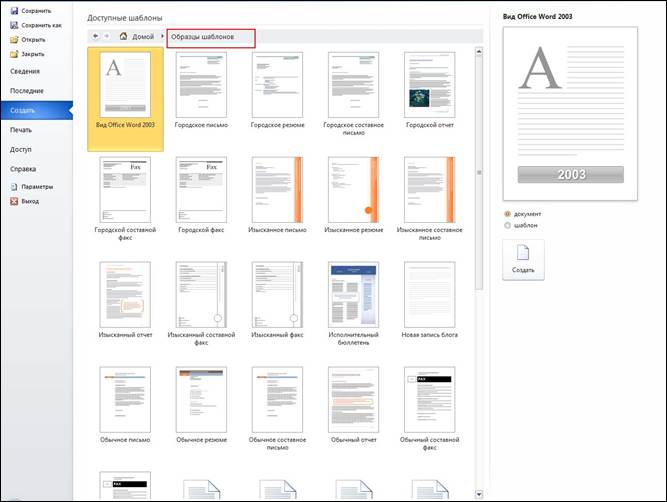Image resolution: width=667 pixels, height=502 pixels.
Task: Click the large Word 2003 preview image
Action: click(x=570, y=114)
